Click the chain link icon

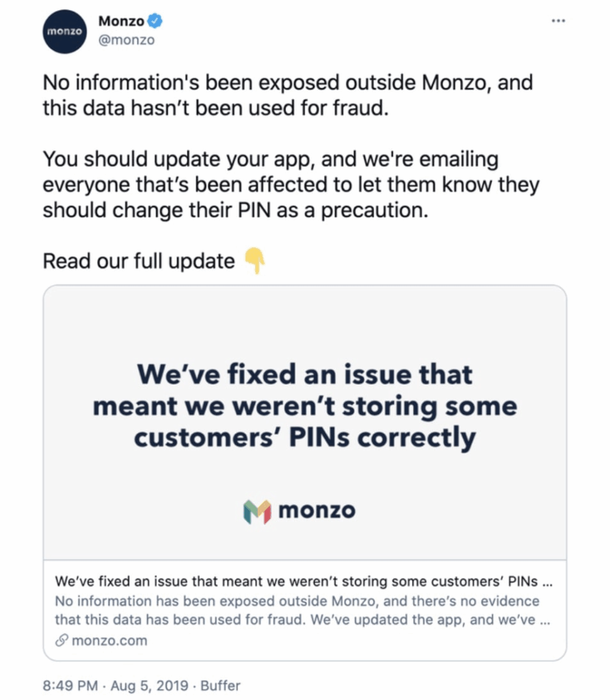[x=61, y=640]
